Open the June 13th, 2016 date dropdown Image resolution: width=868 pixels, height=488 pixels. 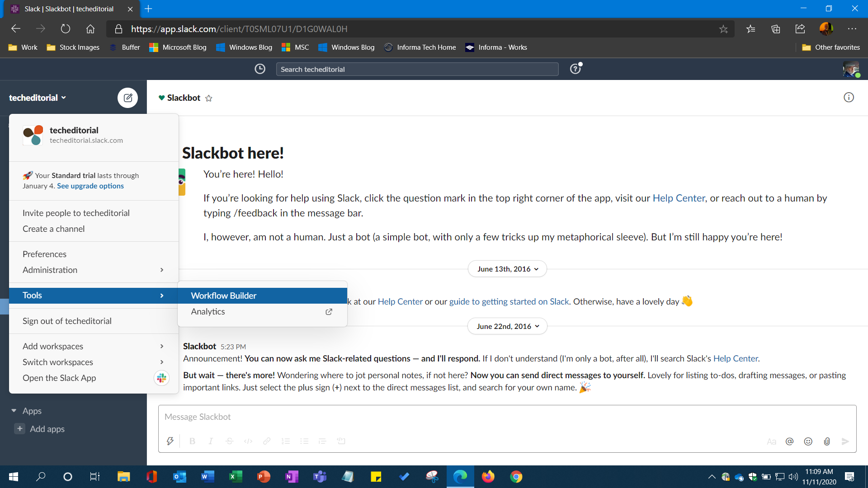coord(507,268)
